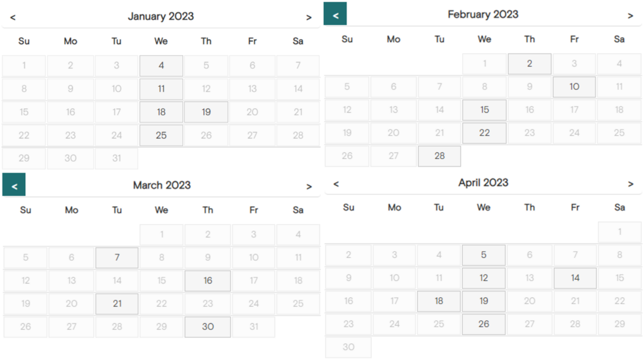
Task: Advance April 2023 calendar to next month
Action: click(630, 184)
